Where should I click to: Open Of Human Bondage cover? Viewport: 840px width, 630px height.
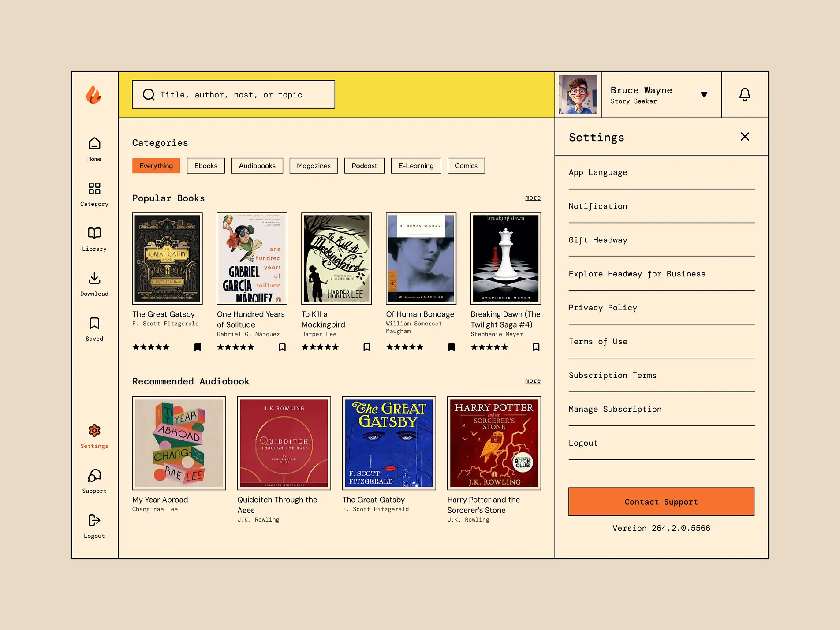click(x=421, y=259)
